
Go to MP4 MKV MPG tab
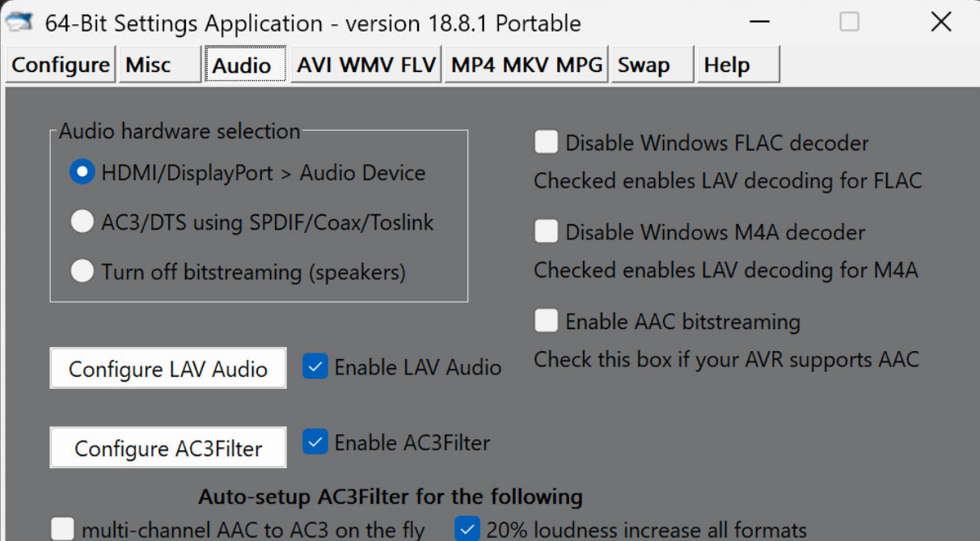pos(527,65)
